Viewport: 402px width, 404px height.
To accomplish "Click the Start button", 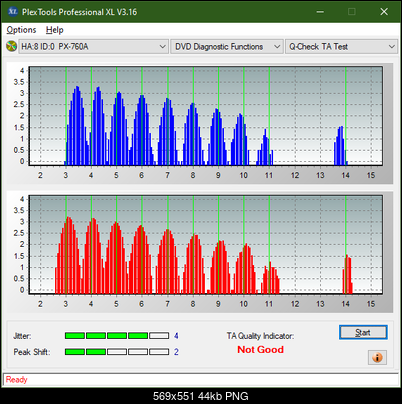I will 363,332.
